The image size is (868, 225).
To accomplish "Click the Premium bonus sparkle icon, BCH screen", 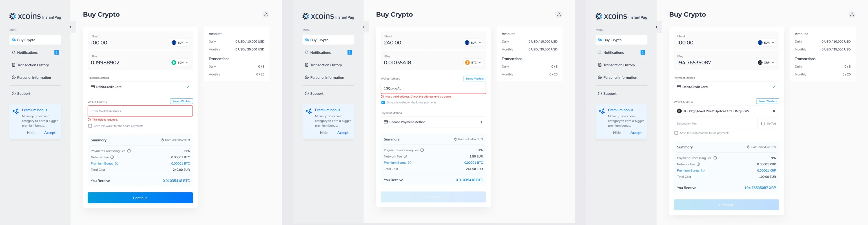I will pyautogui.click(x=15, y=111).
